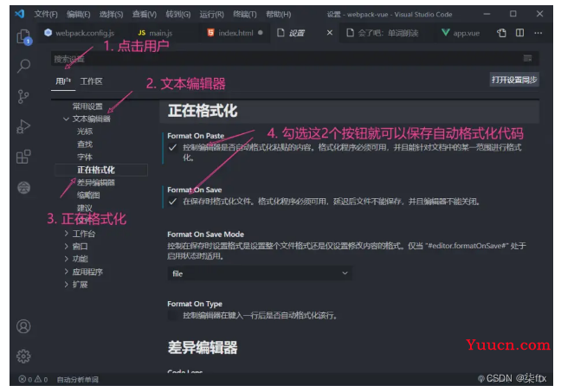The height and width of the screenshot is (392, 561).
Task: Open the Format On Save Mode dropdown
Action: 260,273
